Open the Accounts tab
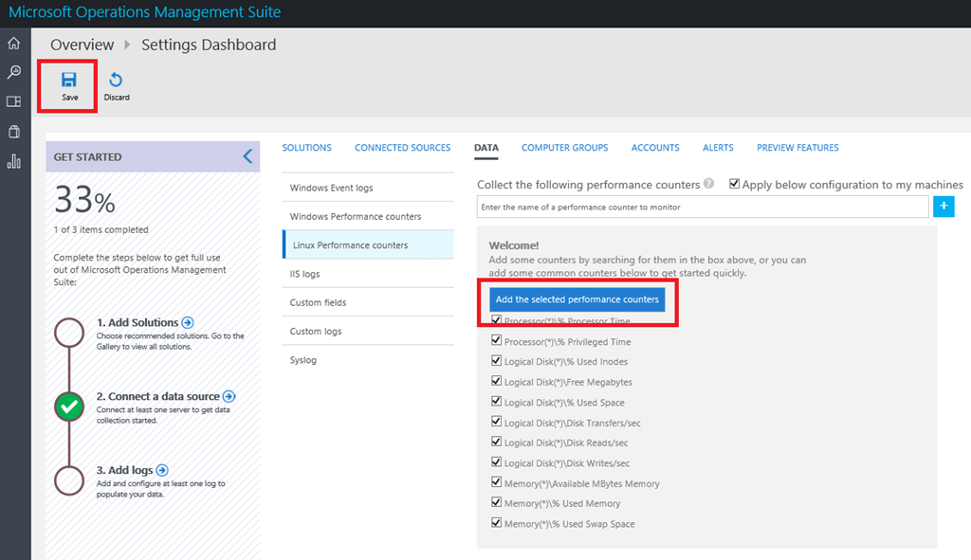The width and height of the screenshot is (971, 560). click(655, 148)
